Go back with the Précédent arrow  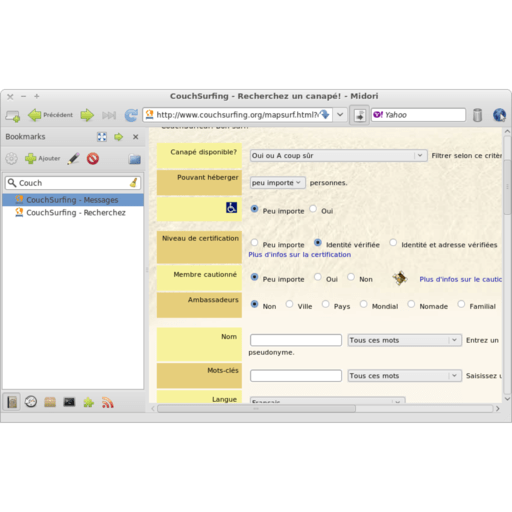pos(50,115)
